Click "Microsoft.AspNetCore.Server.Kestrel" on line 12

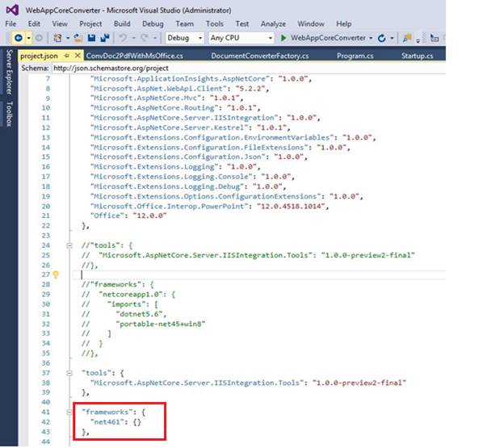170,128
